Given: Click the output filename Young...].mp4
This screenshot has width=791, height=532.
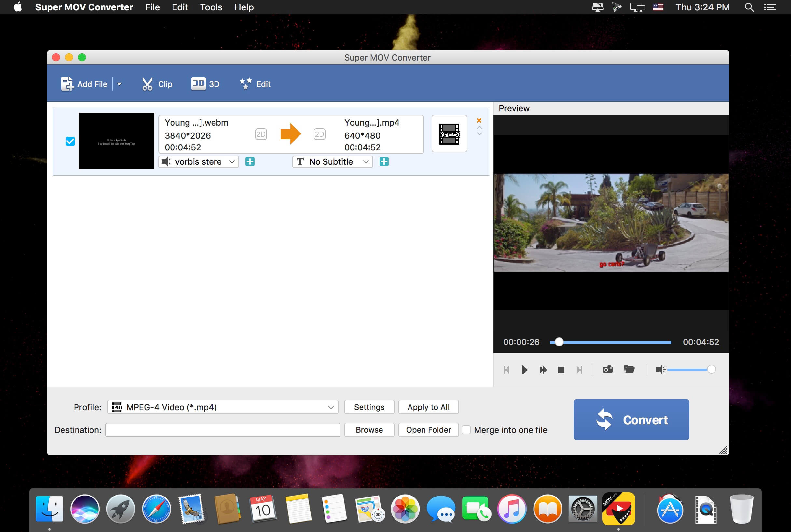Looking at the screenshot, I should tap(372, 122).
